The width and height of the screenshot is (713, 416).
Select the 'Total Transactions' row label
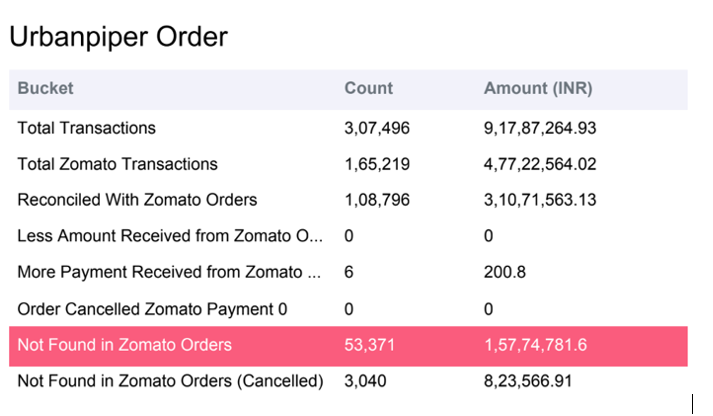[86, 128]
